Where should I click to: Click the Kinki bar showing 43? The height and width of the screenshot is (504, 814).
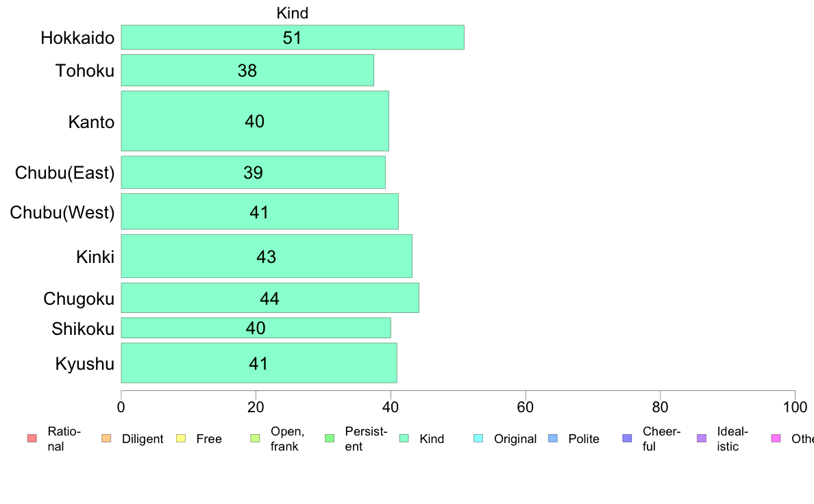[x=267, y=256]
